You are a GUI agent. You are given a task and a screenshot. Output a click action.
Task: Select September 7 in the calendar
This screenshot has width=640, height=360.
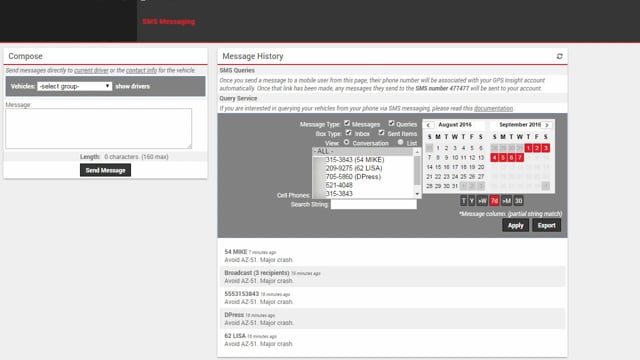pyautogui.click(x=520, y=158)
